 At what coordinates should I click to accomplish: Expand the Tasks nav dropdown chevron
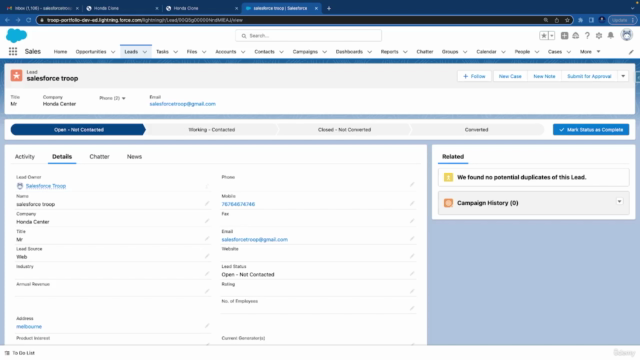pyautogui.click(x=176, y=52)
